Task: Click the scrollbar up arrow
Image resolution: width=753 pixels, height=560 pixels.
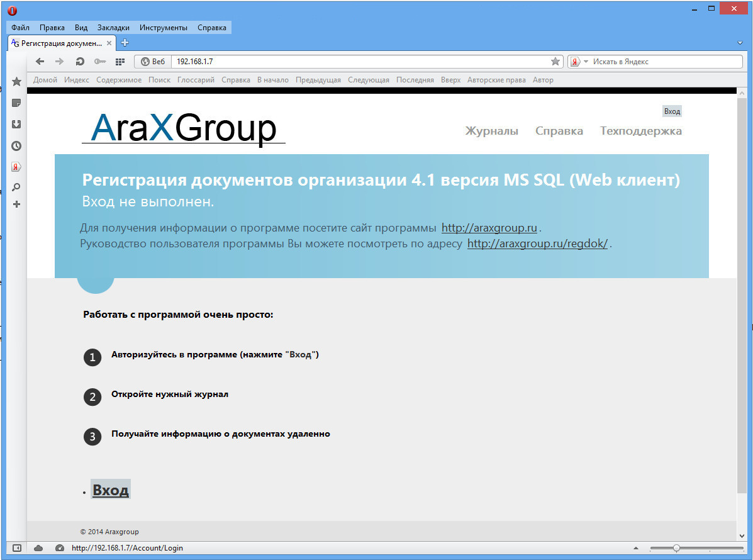Action: pyautogui.click(x=742, y=92)
